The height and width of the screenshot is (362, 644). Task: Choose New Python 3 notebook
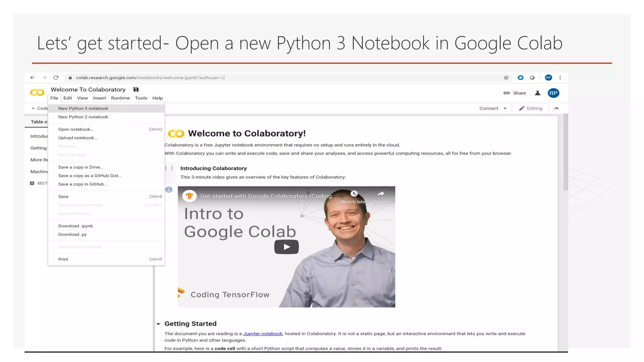tap(106, 108)
